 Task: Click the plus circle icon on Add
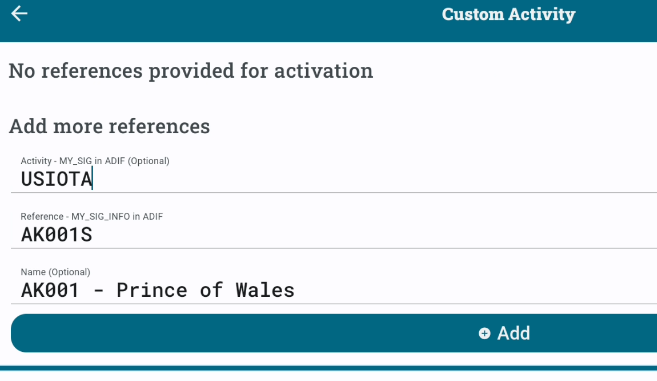click(x=484, y=333)
